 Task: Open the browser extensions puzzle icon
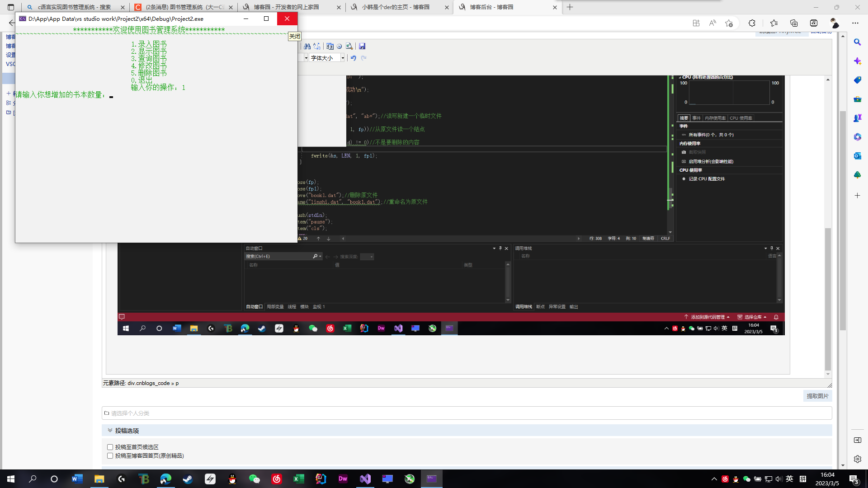(752, 23)
